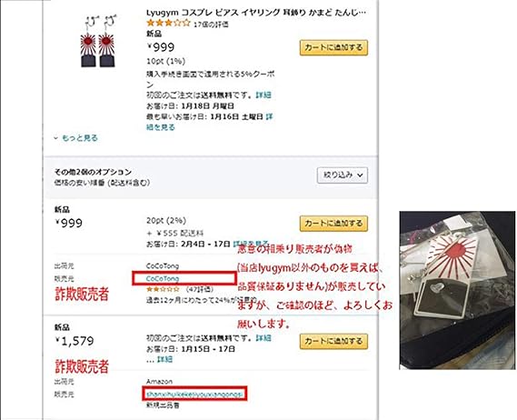Click the three-star rating icons at top
The height and width of the screenshot is (420, 517).
(x=168, y=23)
